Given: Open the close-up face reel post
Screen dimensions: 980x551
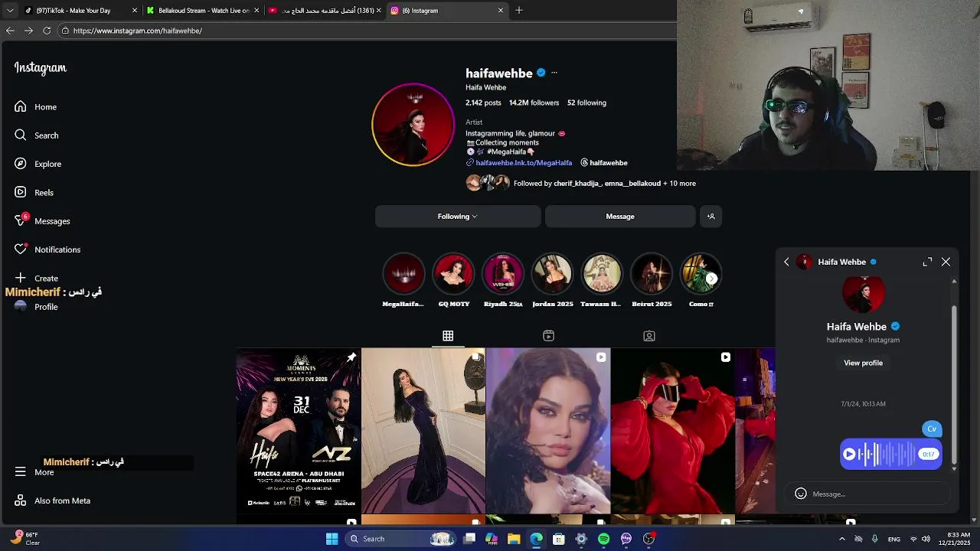Looking at the screenshot, I should point(548,431).
